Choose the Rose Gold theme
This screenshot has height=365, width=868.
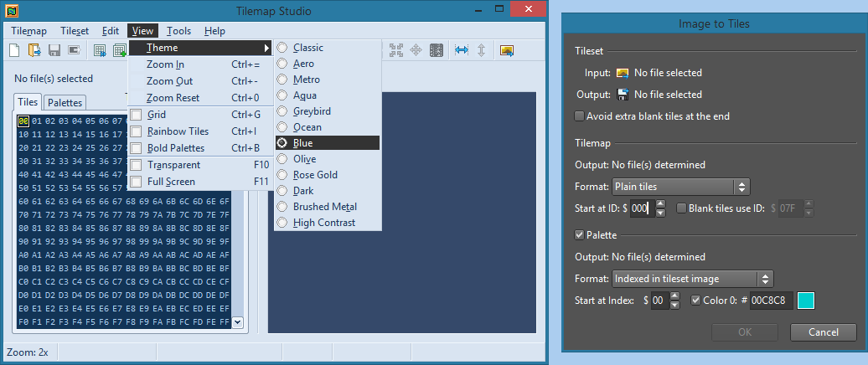[315, 175]
